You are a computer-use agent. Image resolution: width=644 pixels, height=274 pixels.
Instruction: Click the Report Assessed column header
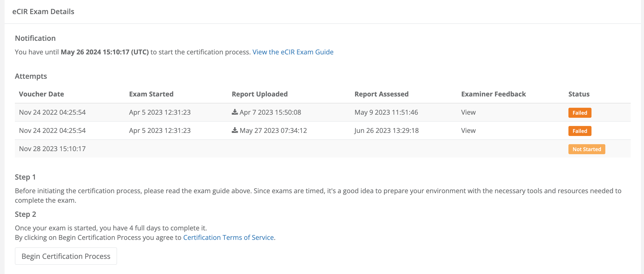(381, 94)
